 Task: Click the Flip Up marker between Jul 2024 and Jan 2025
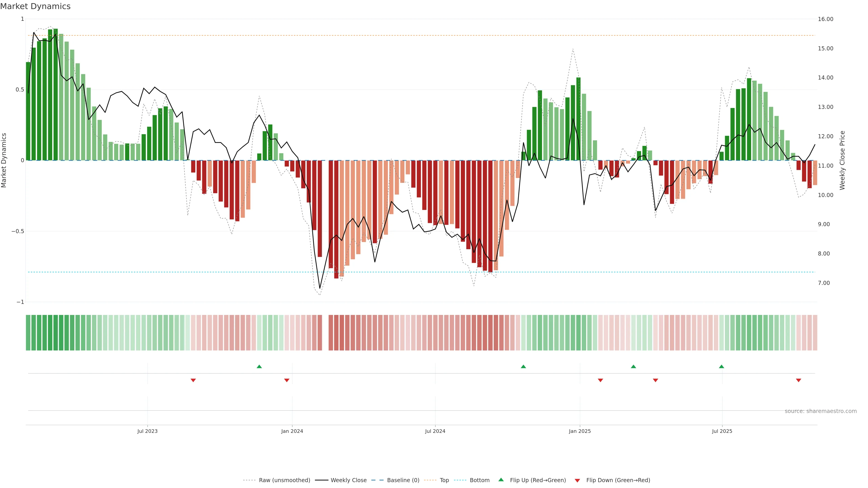[x=523, y=366]
